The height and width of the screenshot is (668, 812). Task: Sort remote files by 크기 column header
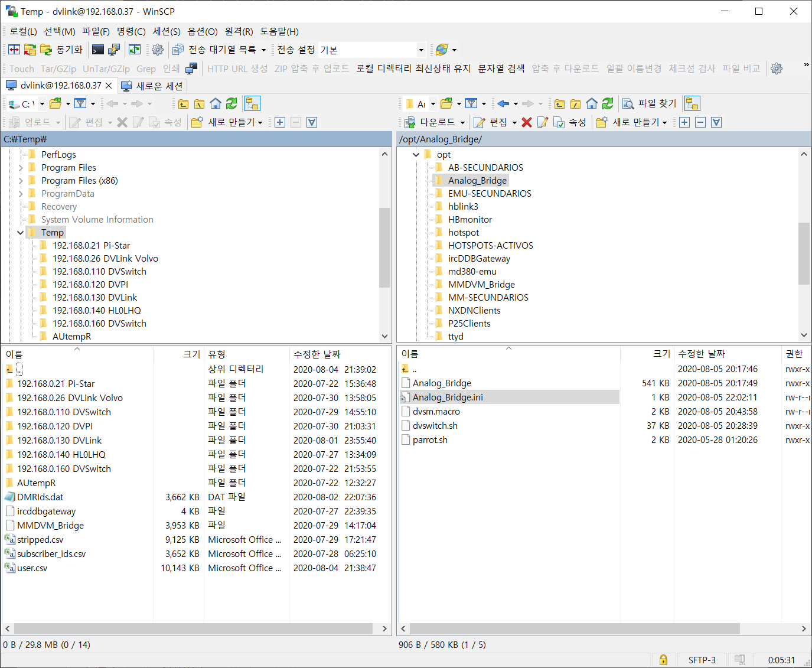coord(647,354)
